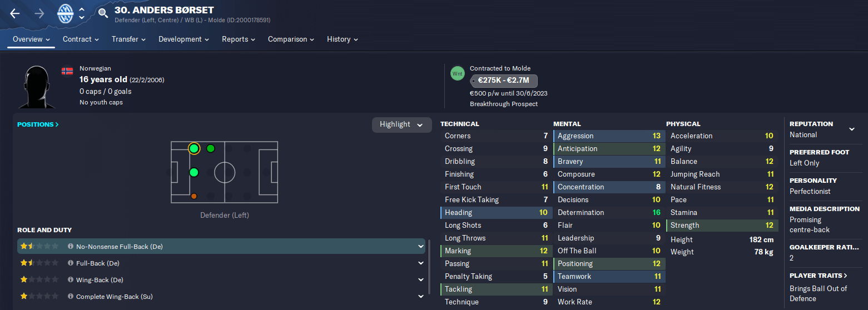Click the forward navigation arrow icon
Image resolution: width=868 pixels, height=310 pixels.
[40, 14]
